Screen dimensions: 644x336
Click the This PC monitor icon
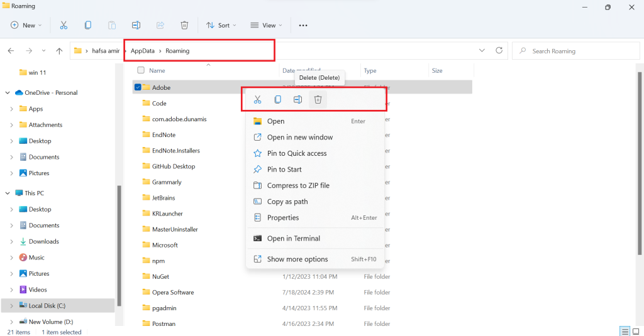[19, 193]
